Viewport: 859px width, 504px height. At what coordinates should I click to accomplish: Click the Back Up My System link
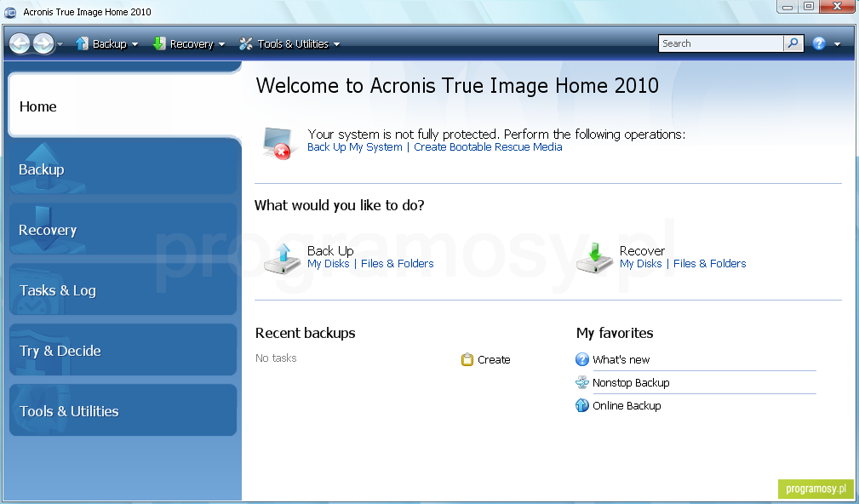354,146
